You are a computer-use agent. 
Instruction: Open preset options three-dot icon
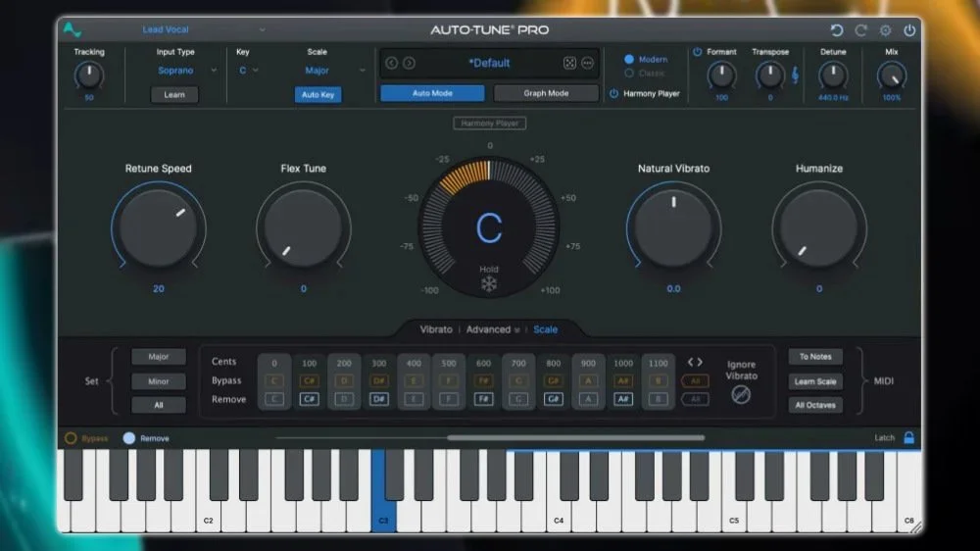click(x=587, y=63)
